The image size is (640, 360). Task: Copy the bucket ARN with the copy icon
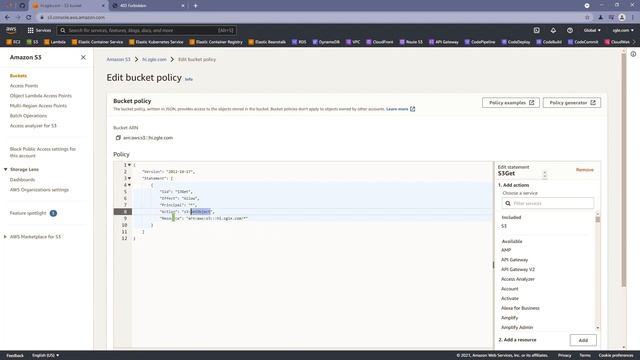[118, 138]
